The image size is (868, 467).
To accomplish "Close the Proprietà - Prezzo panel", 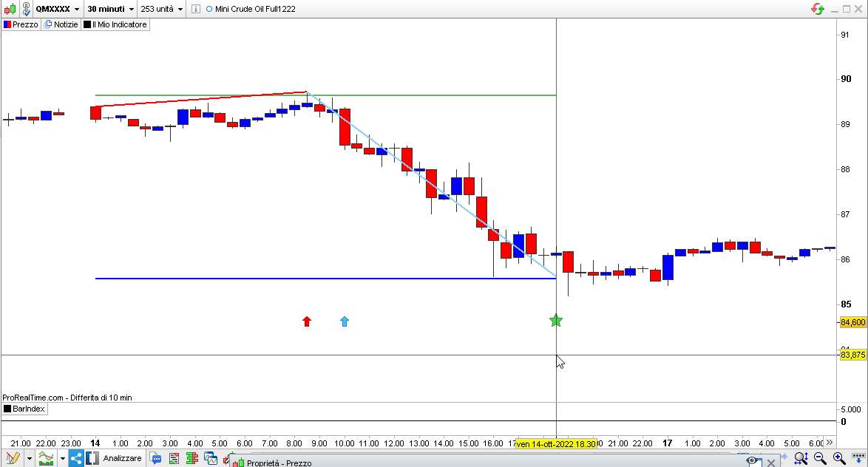I will click(x=770, y=462).
